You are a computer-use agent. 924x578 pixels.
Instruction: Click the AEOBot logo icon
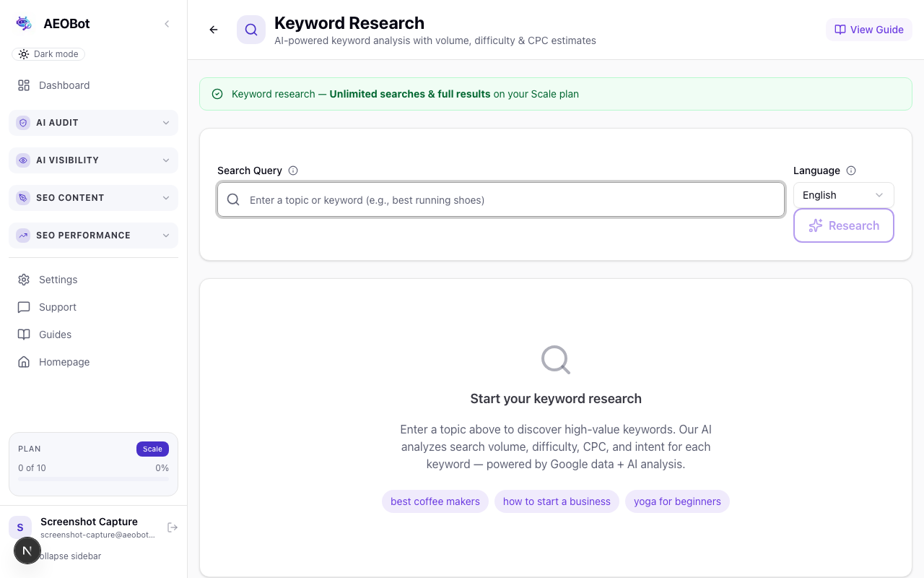24,24
